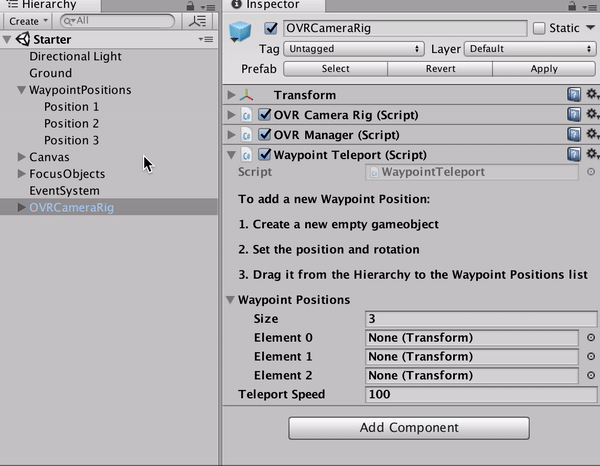Open the Tag dropdown showing Untagged

pos(354,49)
